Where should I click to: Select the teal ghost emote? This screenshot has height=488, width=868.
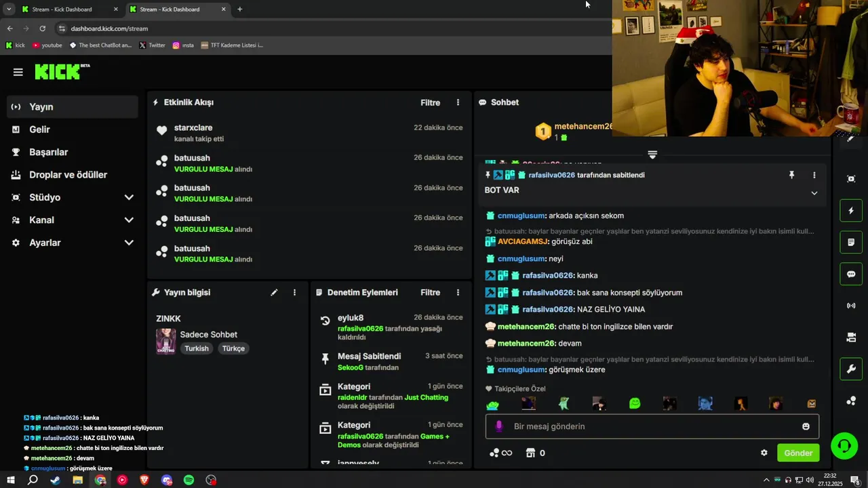pos(564,403)
